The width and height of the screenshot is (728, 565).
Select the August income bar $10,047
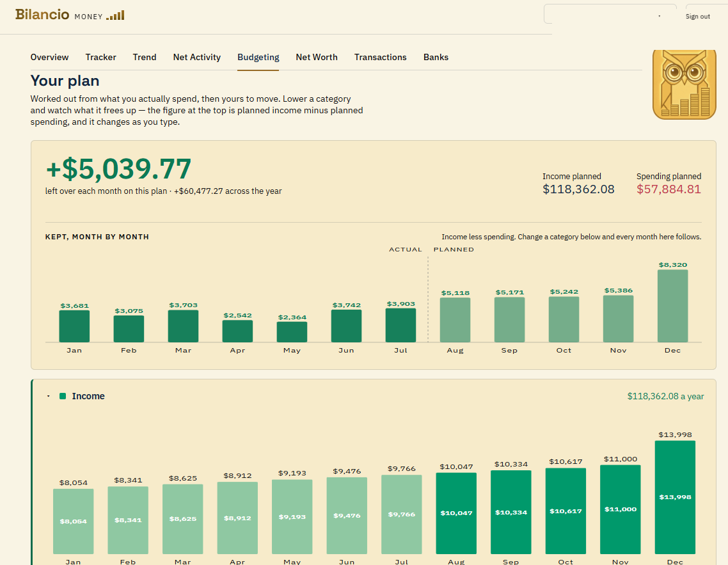point(456,513)
